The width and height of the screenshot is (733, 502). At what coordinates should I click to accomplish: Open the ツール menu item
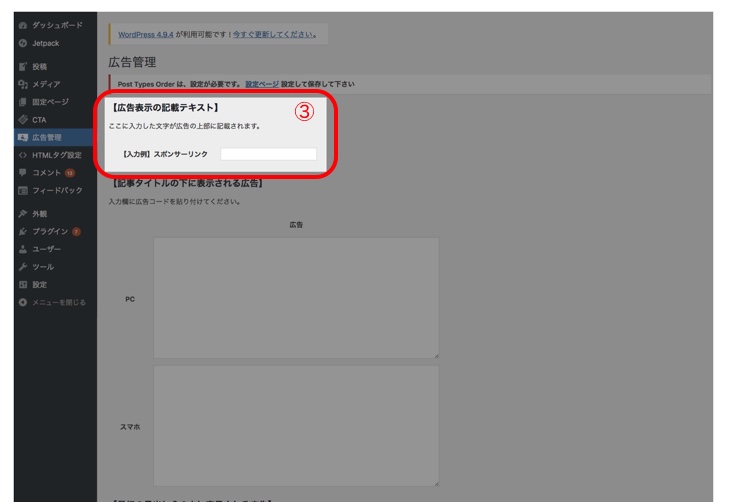click(x=43, y=267)
